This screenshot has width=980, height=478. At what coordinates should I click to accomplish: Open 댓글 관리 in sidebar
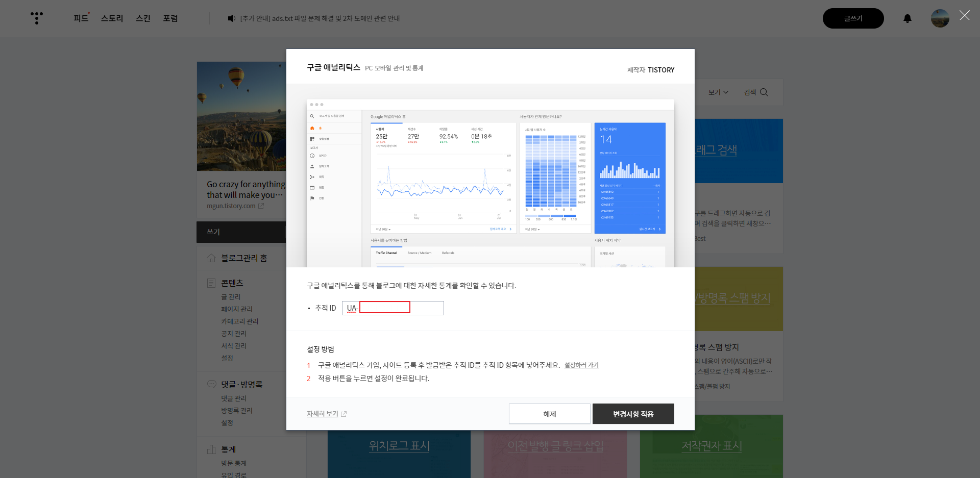[234, 398]
